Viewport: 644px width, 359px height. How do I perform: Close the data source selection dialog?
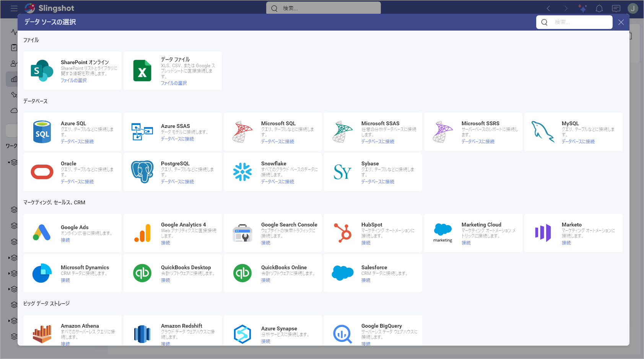621,22
